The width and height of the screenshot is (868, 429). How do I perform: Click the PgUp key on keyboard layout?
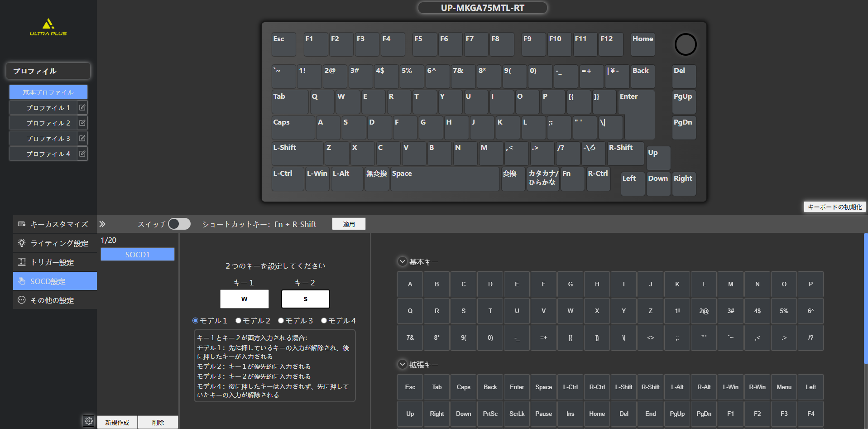tap(684, 102)
